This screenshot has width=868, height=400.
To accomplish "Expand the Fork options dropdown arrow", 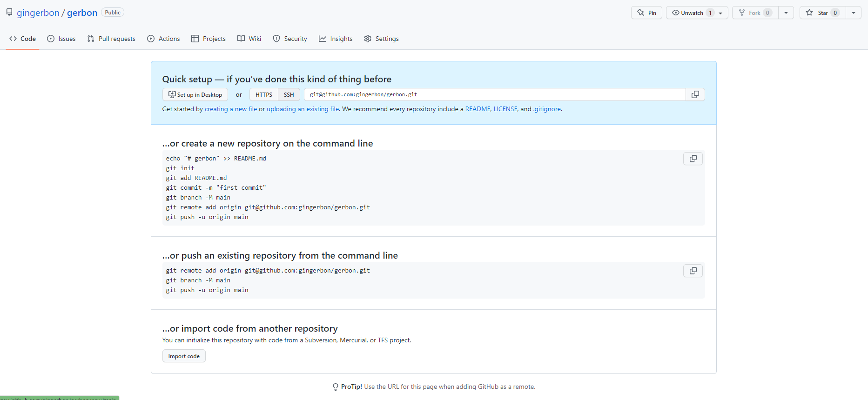I will (786, 13).
